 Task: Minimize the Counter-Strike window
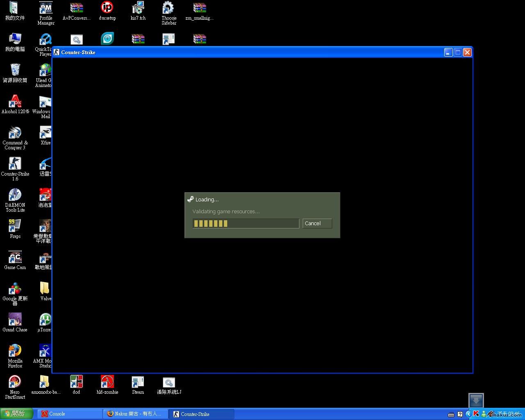(x=448, y=52)
